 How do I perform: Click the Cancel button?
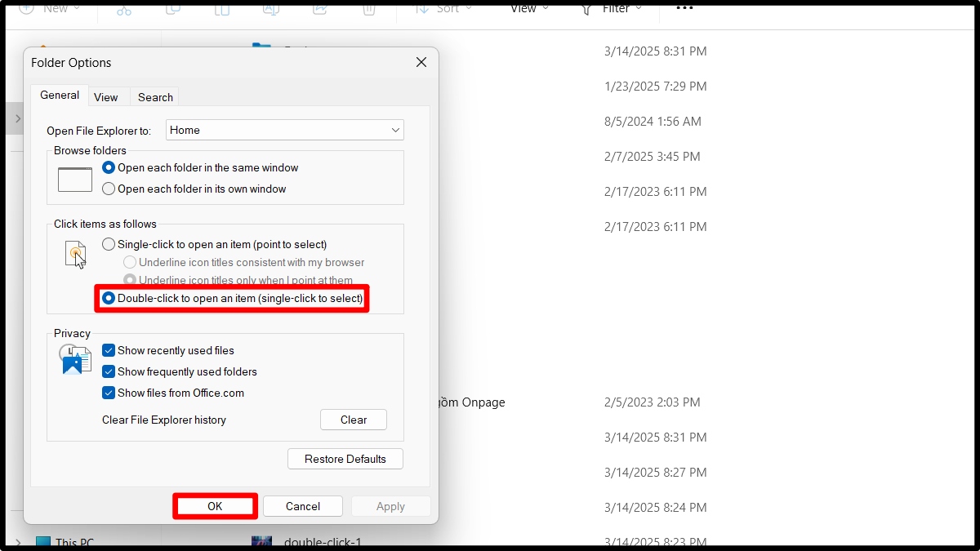pos(303,506)
